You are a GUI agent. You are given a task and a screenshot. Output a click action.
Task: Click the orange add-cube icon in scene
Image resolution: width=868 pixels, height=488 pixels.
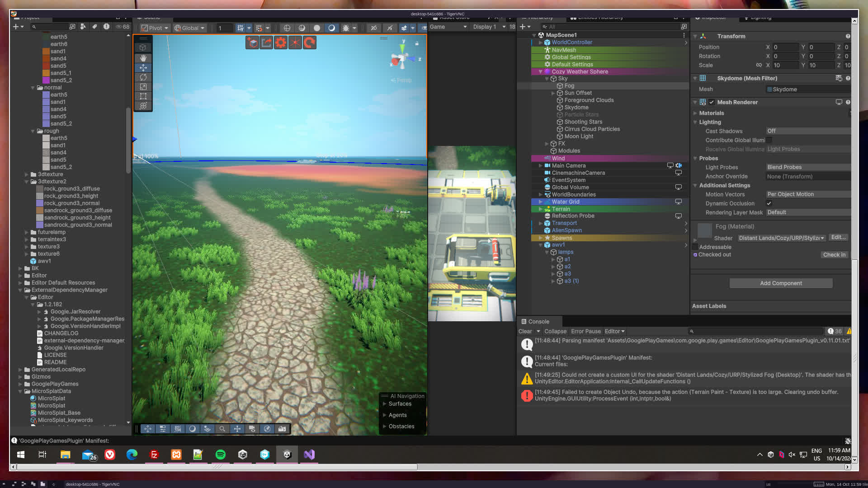click(x=252, y=42)
